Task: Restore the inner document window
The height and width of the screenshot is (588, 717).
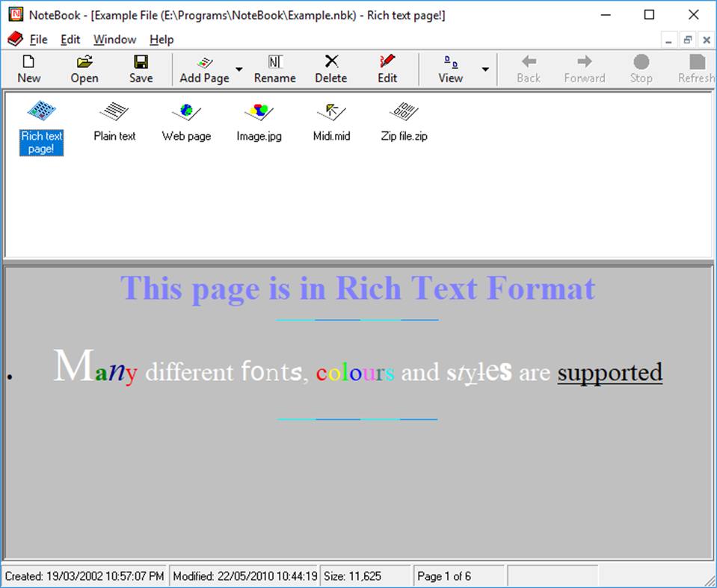Action: point(687,40)
